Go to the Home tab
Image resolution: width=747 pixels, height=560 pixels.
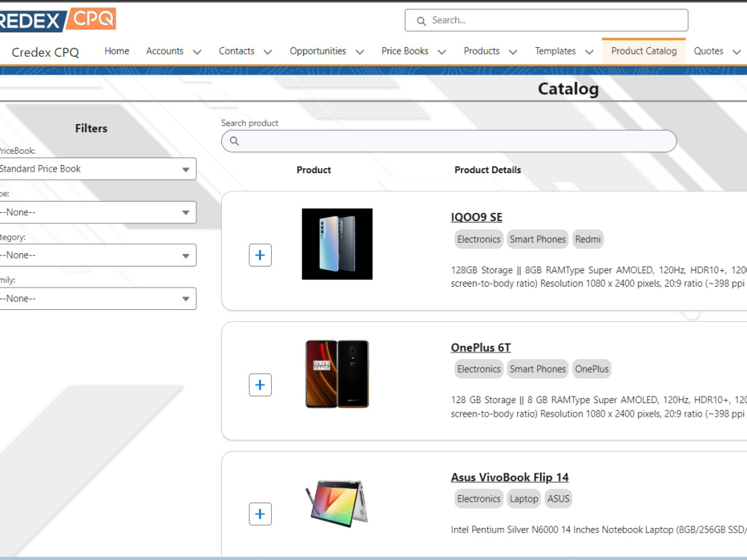click(117, 51)
